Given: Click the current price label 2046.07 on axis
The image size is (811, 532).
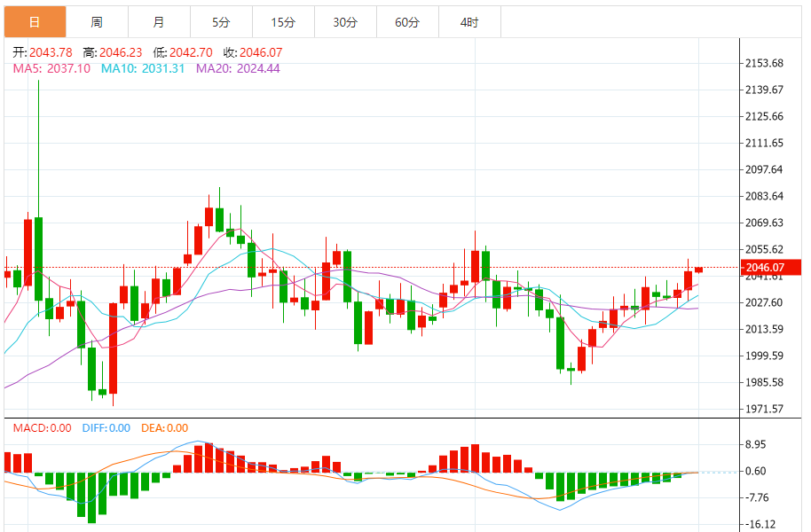Looking at the screenshot, I should (771, 267).
